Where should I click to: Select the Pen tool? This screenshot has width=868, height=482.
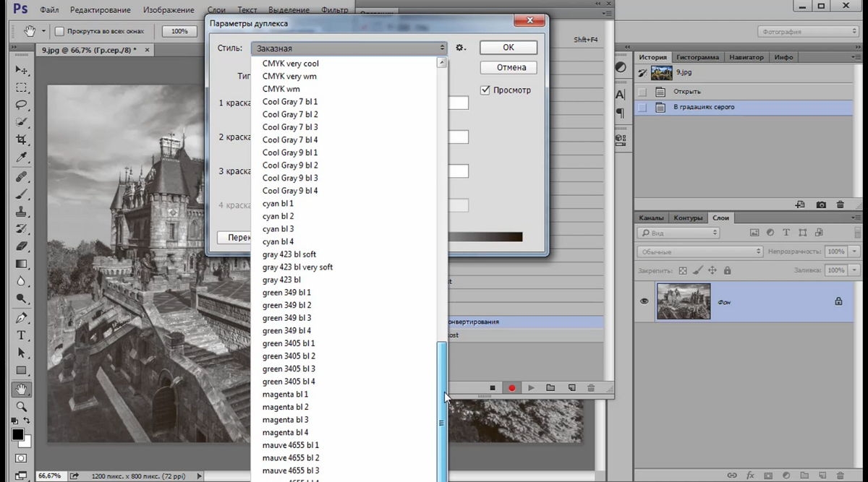pos(22,318)
